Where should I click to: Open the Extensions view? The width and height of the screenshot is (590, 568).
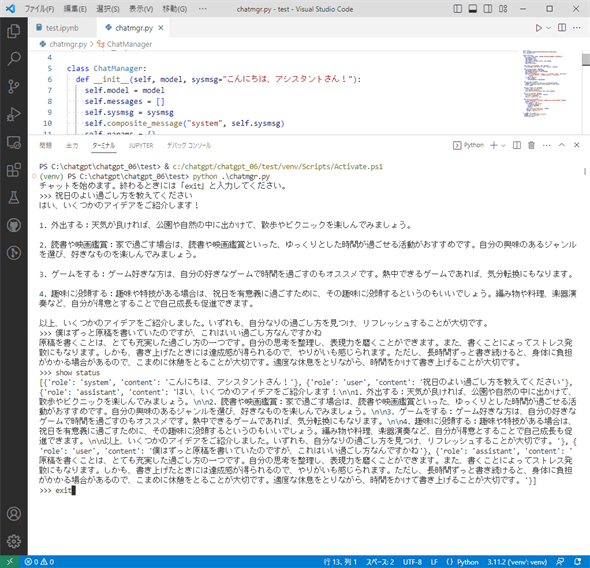tap(14, 170)
